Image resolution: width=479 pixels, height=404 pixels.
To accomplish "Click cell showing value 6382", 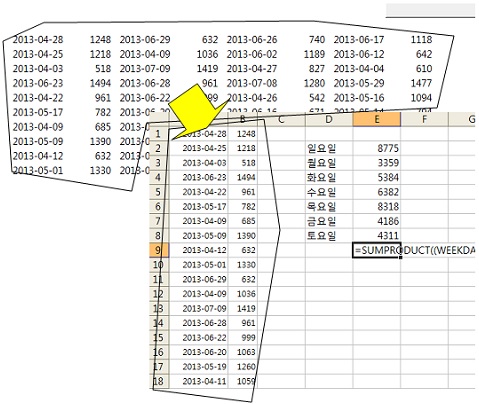I will tap(377, 192).
